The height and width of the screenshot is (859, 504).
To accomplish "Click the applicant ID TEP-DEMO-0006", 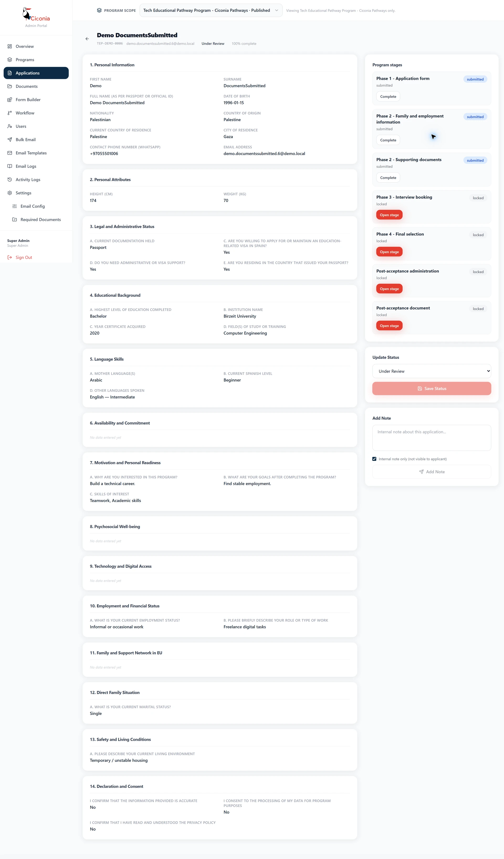I will [110, 44].
